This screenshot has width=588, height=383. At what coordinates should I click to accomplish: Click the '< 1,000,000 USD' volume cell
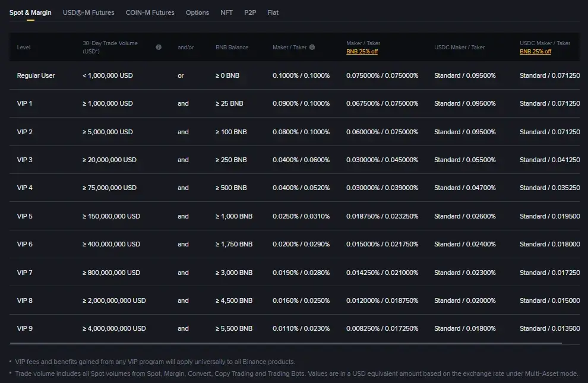(x=108, y=75)
